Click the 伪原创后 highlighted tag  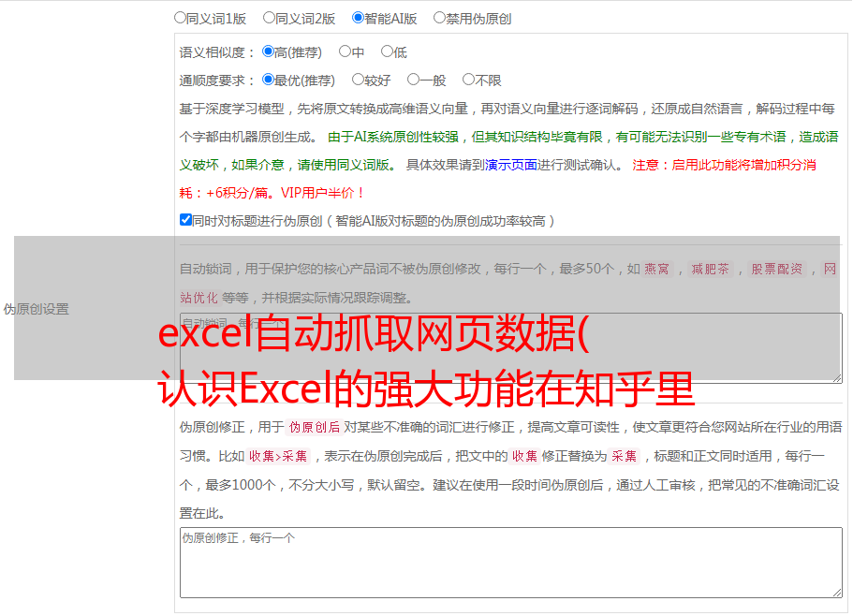coord(315,427)
